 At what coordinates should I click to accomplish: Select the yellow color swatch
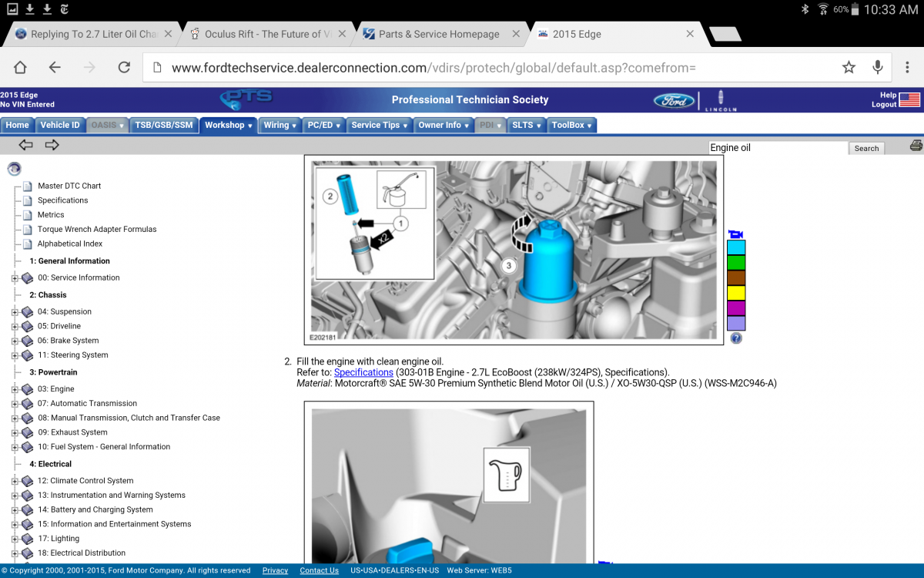coord(736,293)
